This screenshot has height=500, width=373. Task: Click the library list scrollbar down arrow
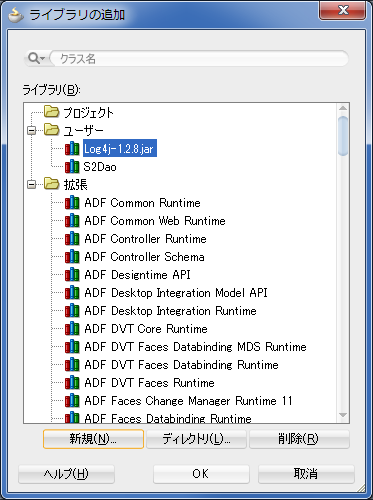point(343,415)
